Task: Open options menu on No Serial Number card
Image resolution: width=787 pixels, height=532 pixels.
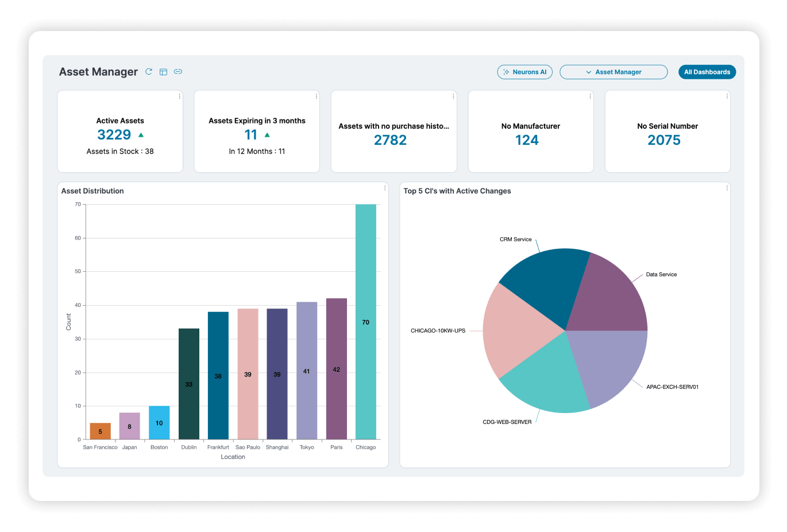Action: (x=727, y=97)
